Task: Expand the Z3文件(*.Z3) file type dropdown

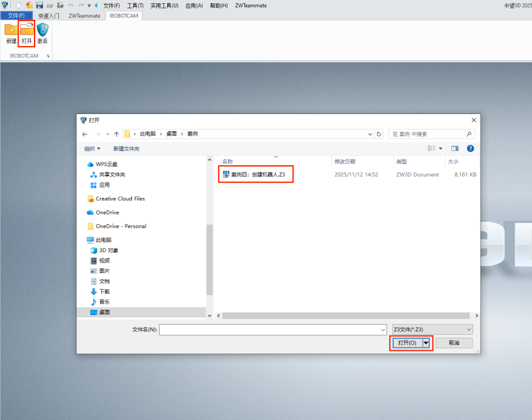Action: (x=432, y=329)
